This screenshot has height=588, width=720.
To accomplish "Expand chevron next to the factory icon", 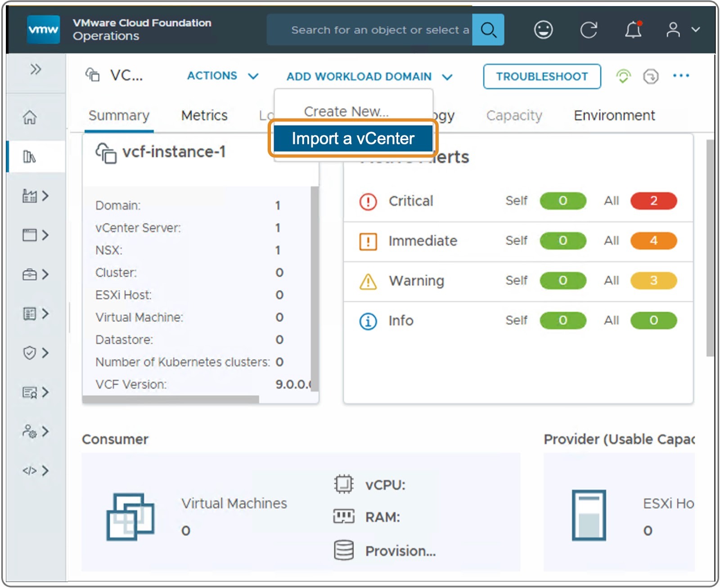I will pyautogui.click(x=45, y=196).
